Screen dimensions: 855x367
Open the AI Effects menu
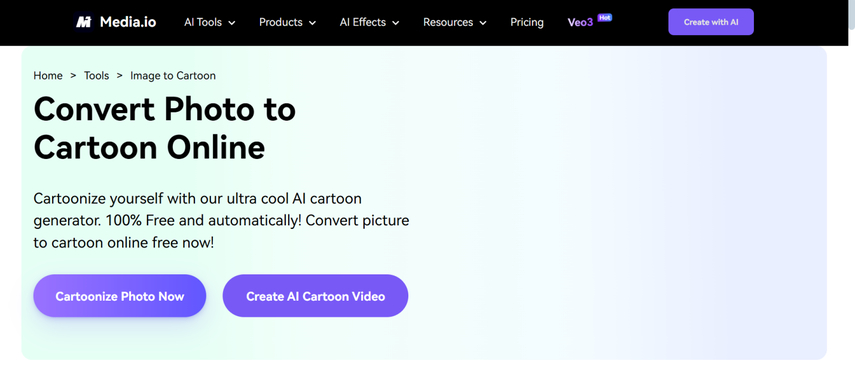[363, 22]
